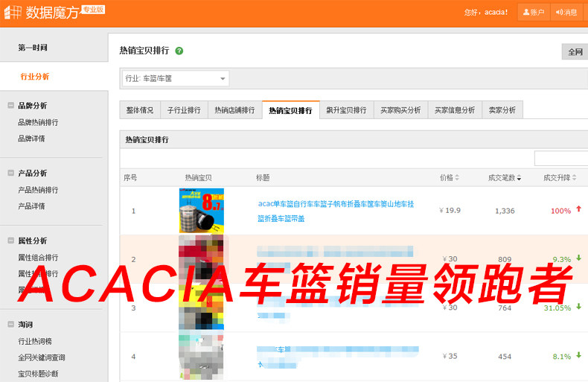Click the 454 transaction count cell
This screenshot has width=588, height=382.
(x=505, y=357)
